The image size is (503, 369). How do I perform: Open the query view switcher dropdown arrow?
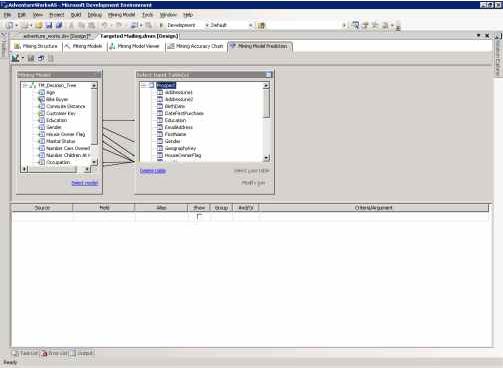pos(23,58)
